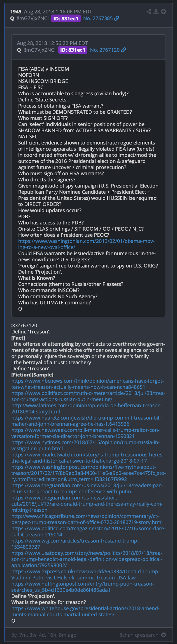Open the politifact.com truth-o-meter link
The width and height of the screenshot is (177, 644).
coord(88,396)
